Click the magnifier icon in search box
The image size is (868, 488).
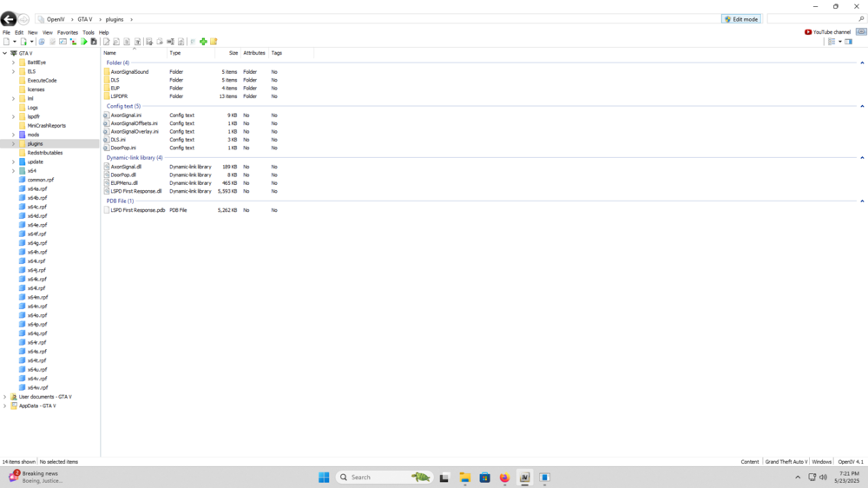click(x=861, y=19)
